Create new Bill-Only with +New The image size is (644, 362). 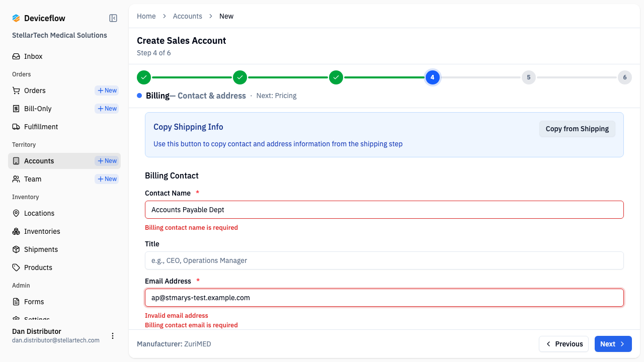point(107,109)
